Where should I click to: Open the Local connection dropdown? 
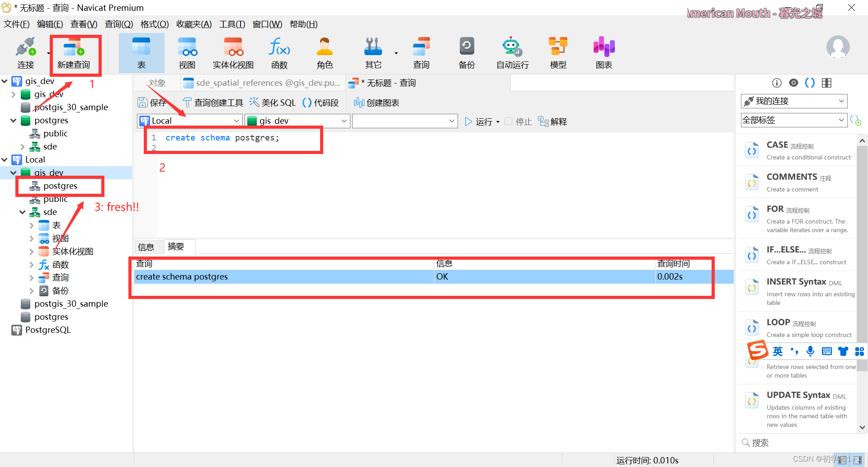pyautogui.click(x=236, y=121)
